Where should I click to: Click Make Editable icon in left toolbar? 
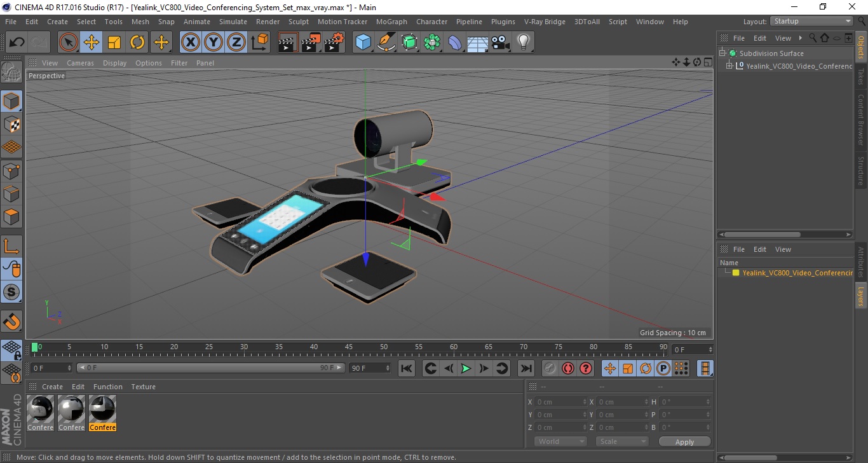click(x=11, y=71)
